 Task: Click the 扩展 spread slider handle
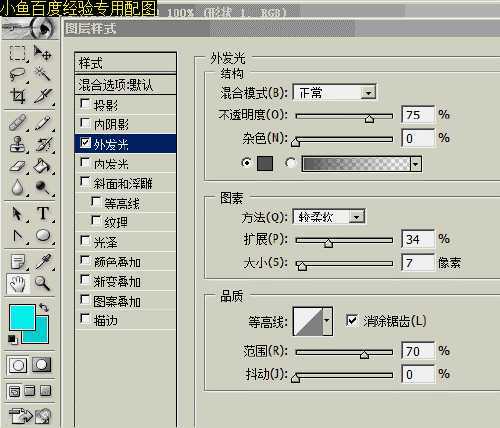coord(328,243)
